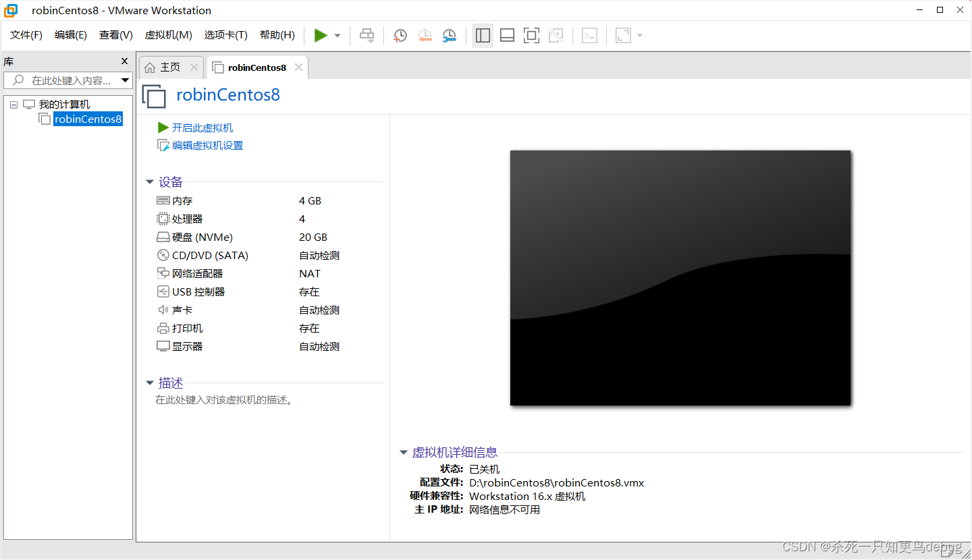Click 编辑虚拟机设置 link
The height and width of the screenshot is (560, 972).
[207, 145]
